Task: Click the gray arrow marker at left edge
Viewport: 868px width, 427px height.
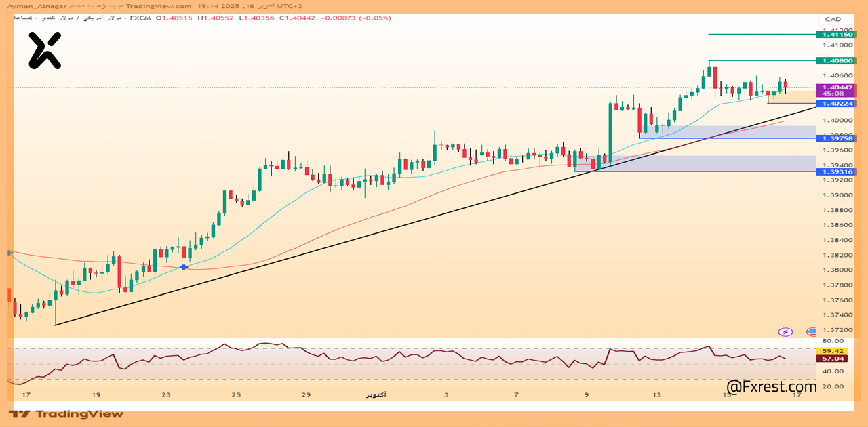Action: pos(9,253)
